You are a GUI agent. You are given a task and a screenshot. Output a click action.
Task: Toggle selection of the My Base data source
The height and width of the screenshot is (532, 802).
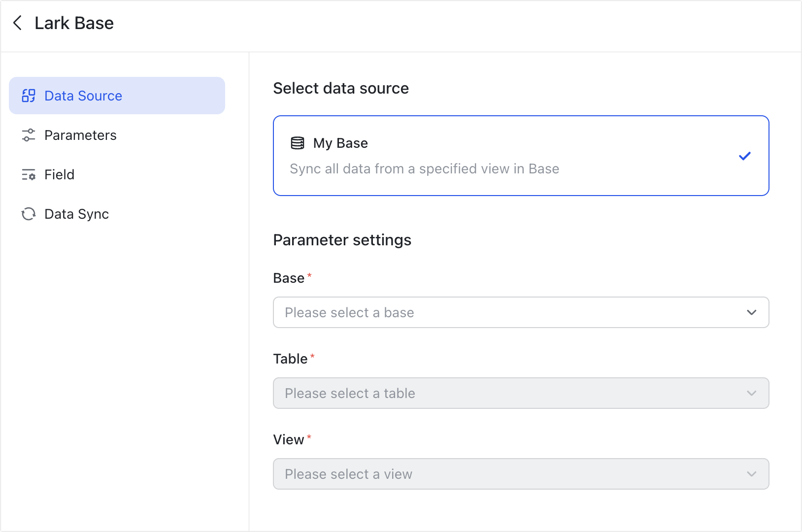point(521,155)
